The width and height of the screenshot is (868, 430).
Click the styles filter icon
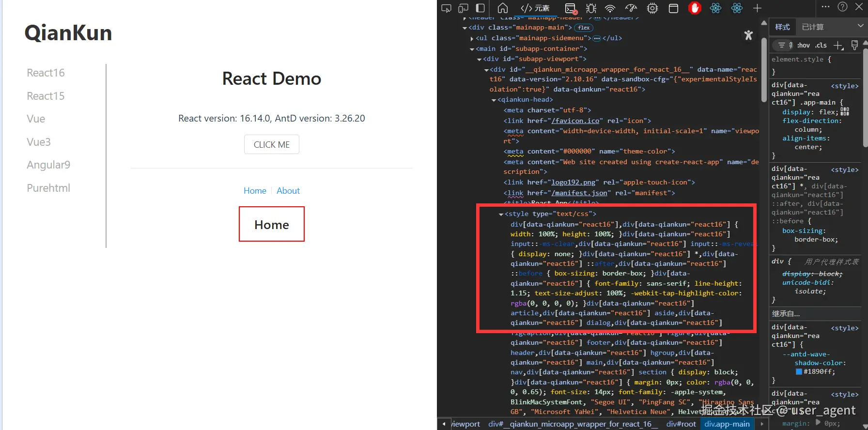pyautogui.click(x=781, y=45)
